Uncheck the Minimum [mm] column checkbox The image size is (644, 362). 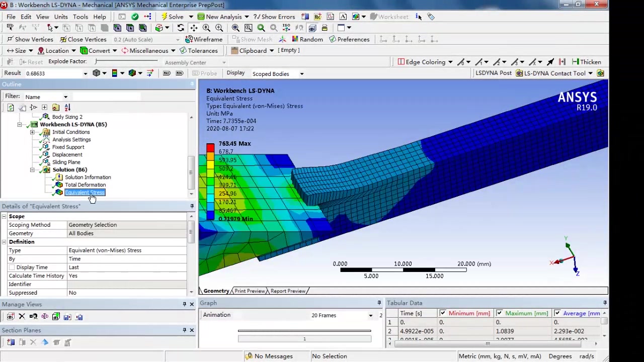point(443,313)
